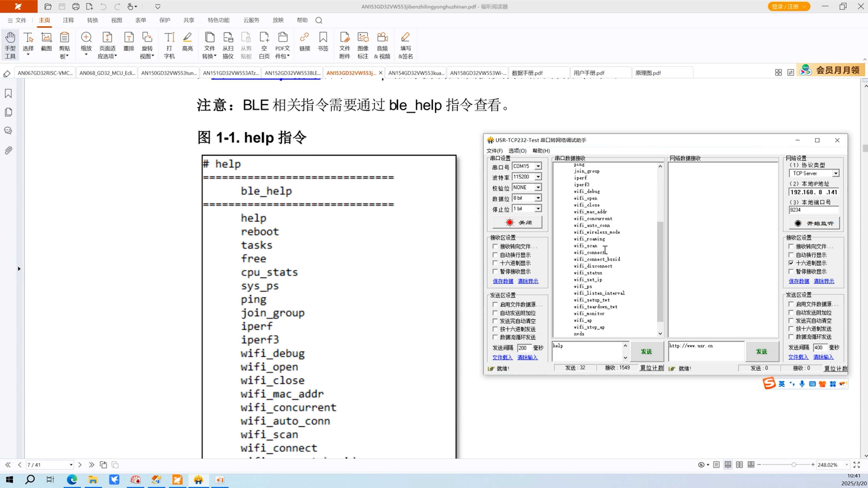
Task: Click the left 清除显示 link
Action: pos(528,281)
